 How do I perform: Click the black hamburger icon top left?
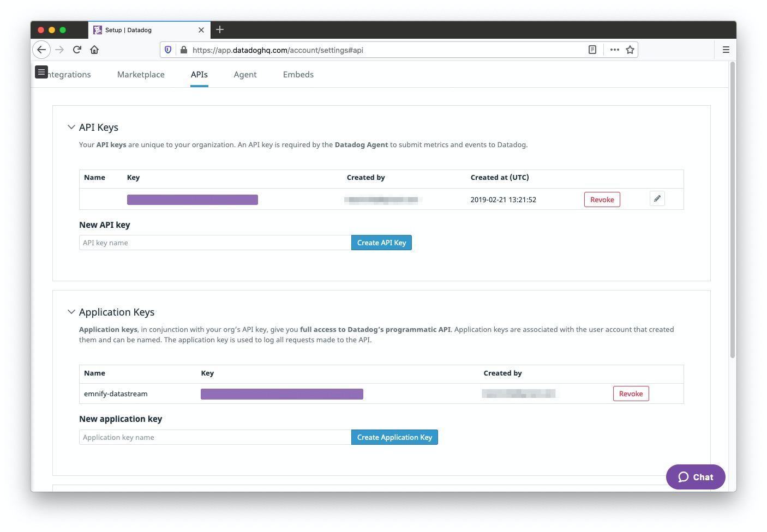pos(41,71)
